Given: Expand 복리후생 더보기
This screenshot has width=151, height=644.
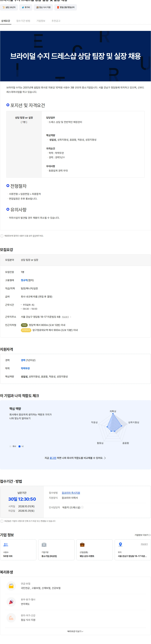Looking at the screenshot, I should point(75,632).
